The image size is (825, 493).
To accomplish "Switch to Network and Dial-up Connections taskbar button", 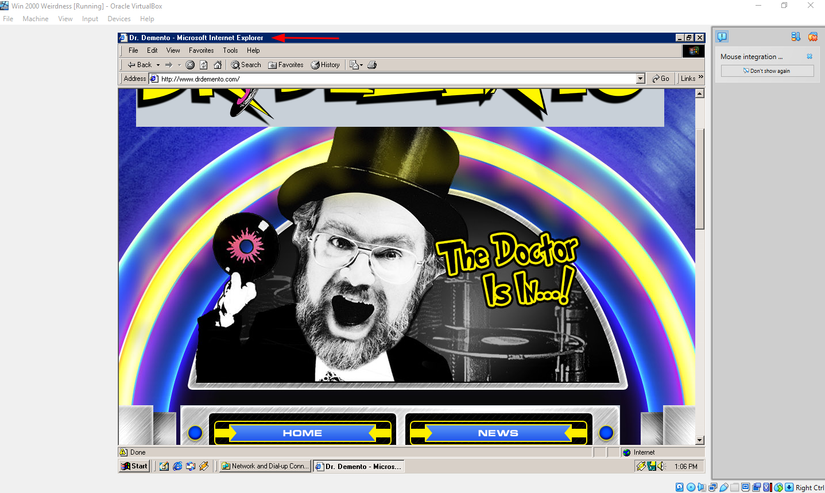I will pyautogui.click(x=265, y=466).
